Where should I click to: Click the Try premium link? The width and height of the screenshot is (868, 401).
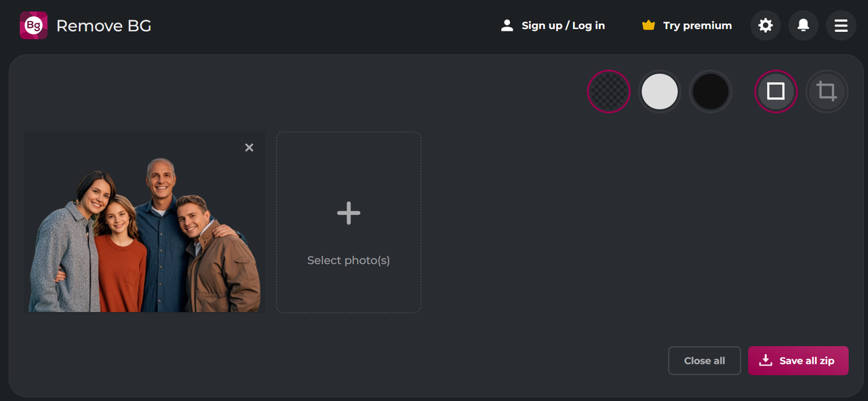tap(697, 26)
